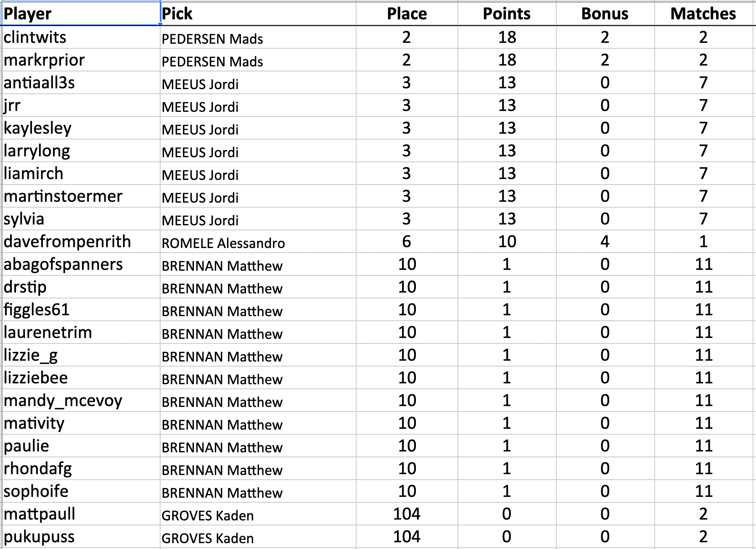Click the Bonus header cell
This screenshot has height=549, width=756.
coord(605,14)
